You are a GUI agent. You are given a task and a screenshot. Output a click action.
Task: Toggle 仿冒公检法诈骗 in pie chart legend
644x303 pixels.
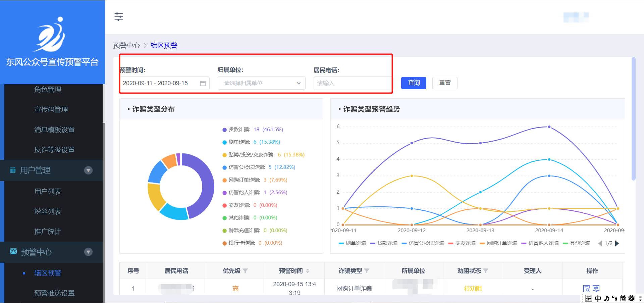point(259,167)
